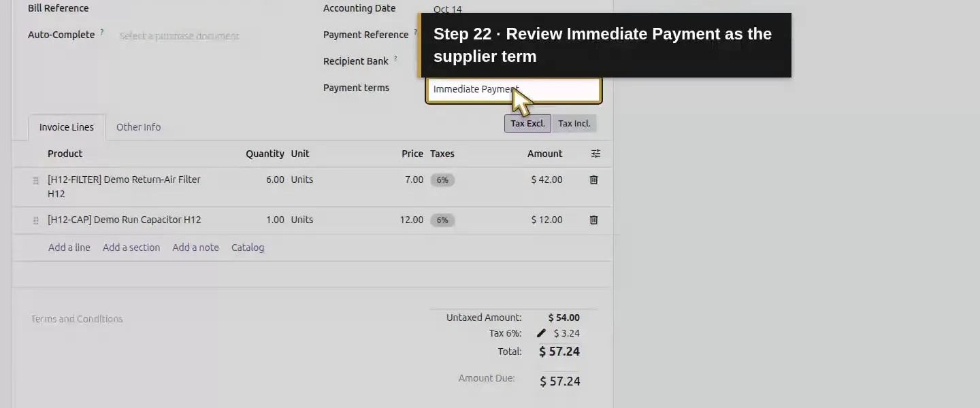Click the Product column header
Viewport: 980px width, 408px height.
point(65,154)
